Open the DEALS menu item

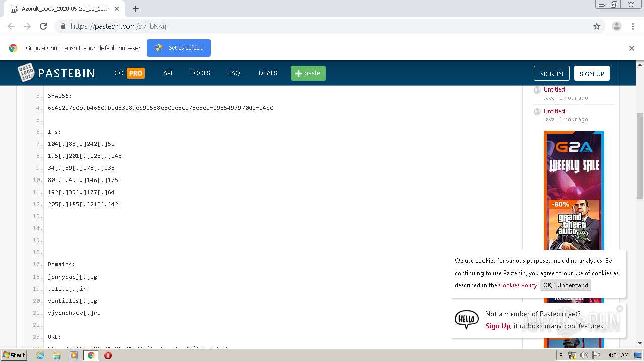[268, 73]
